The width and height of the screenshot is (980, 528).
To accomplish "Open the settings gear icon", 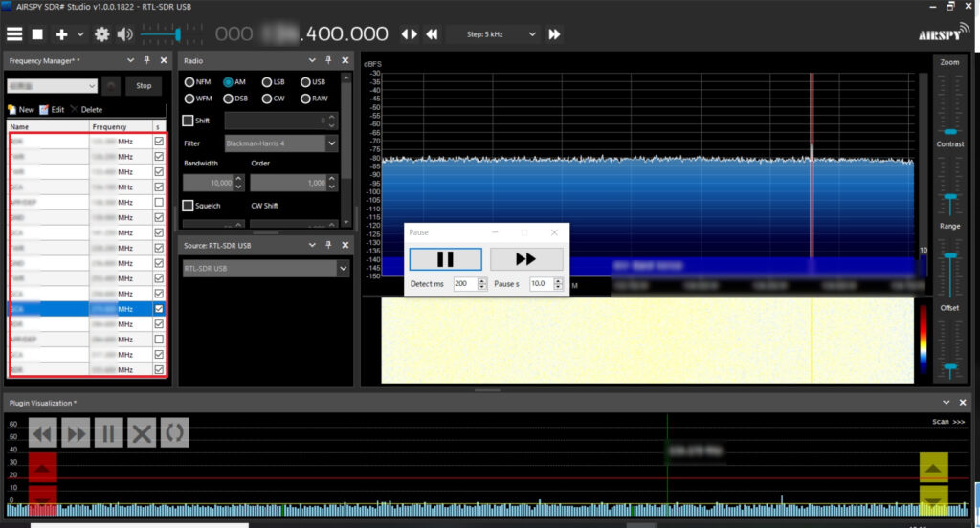I will pyautogui.click(x=101, y=34).
